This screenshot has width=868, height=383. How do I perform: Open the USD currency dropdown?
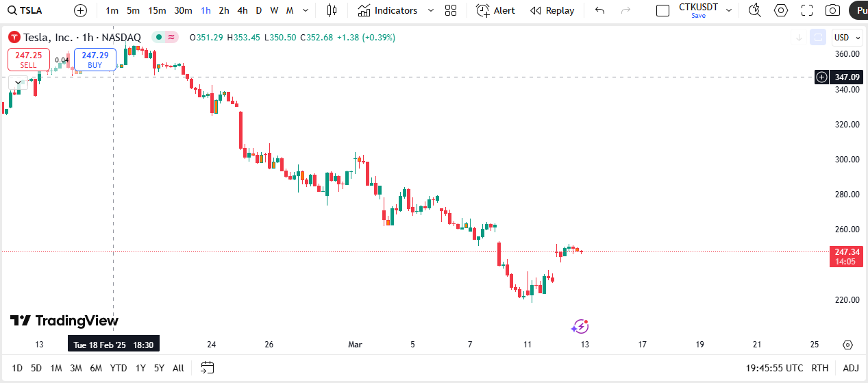coord(847,38)
